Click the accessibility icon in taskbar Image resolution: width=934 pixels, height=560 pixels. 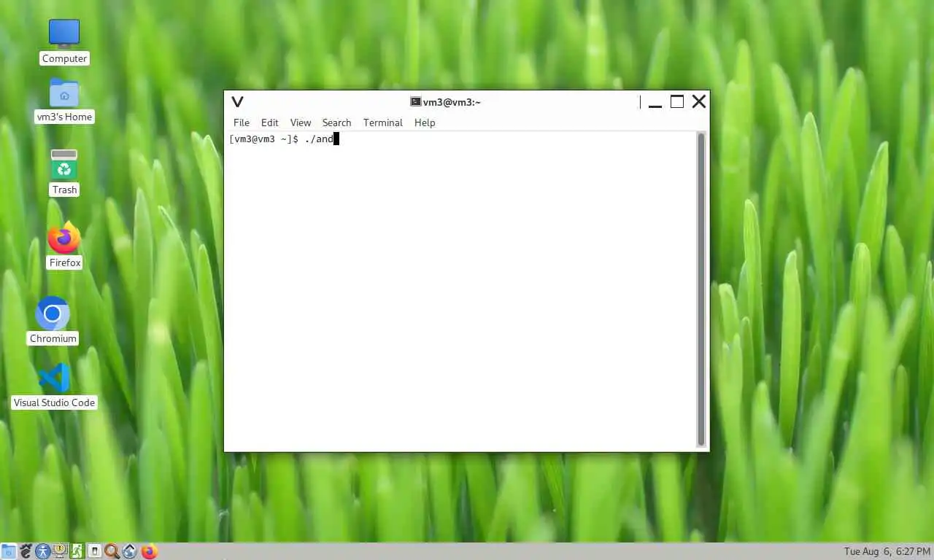click(43, 552)
